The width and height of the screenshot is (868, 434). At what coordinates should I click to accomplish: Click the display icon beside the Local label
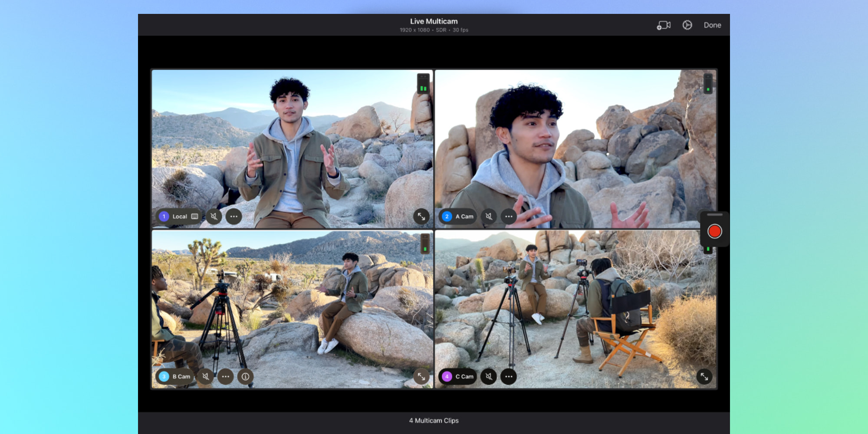[194, 217]
